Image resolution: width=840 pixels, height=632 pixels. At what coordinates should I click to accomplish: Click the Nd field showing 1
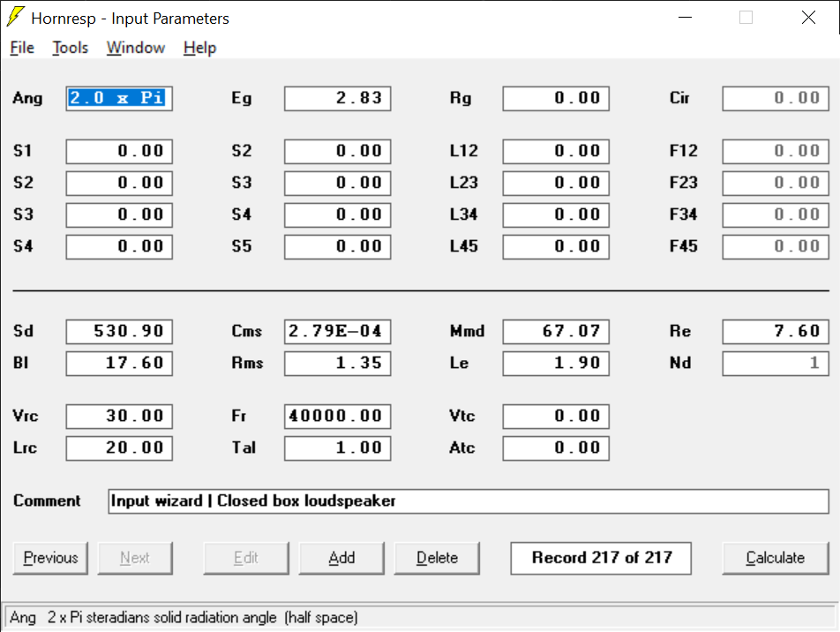pyautogui.click(x=776, y=364)
